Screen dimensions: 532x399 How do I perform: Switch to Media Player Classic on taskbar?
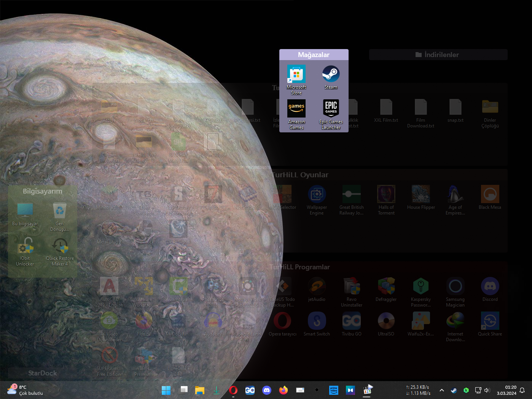(x=367, y=390)
